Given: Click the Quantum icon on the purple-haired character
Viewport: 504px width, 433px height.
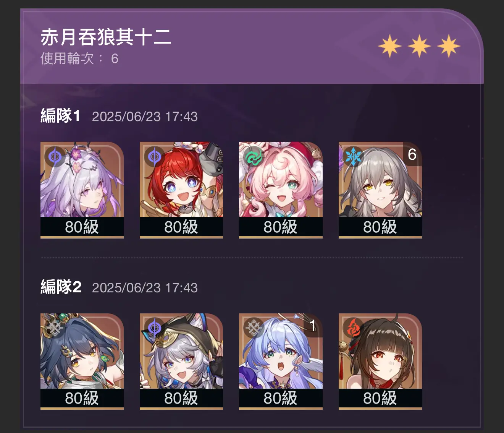Looking at the screenshot, I should click(x=54, y=156).
